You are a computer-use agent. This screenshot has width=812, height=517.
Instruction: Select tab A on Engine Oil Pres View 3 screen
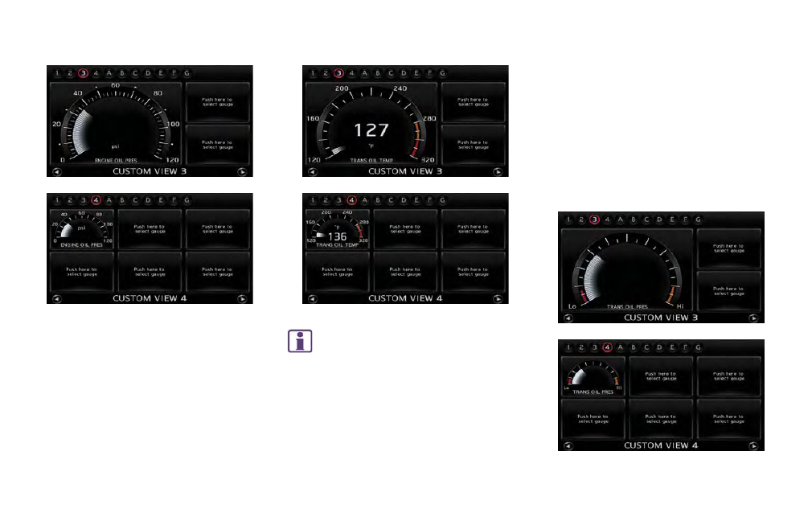click(109, 73)
